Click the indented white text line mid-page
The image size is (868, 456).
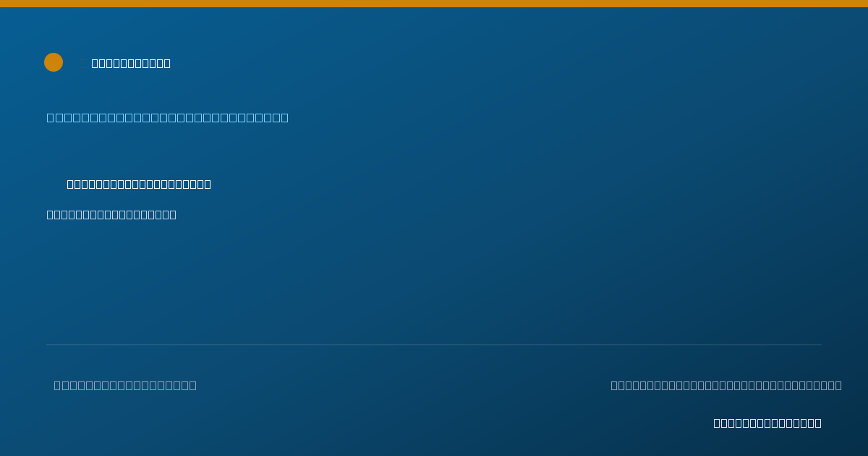[139, 185]
